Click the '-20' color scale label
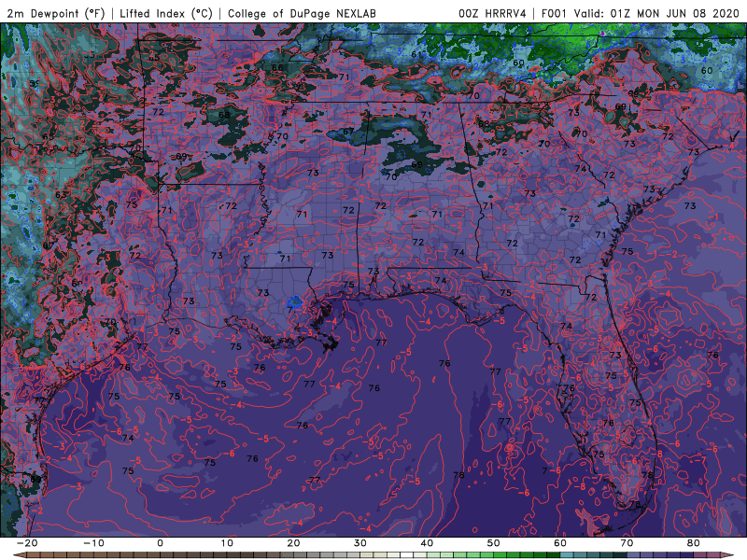 (x=27, y=543)
